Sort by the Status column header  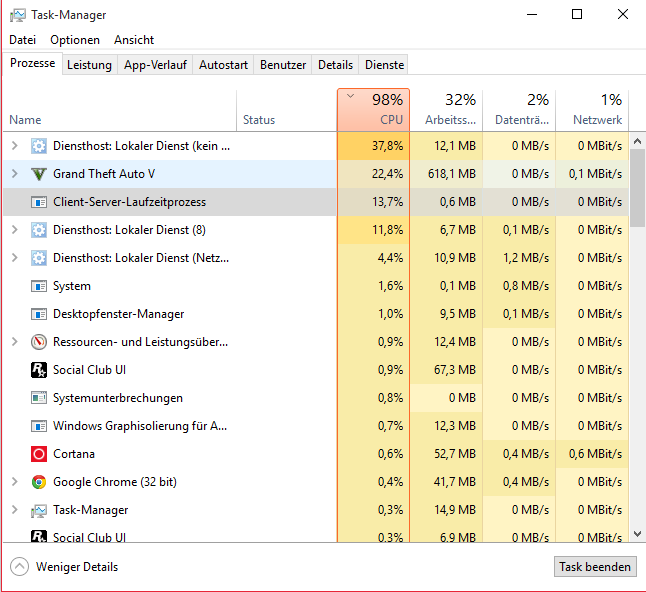click(287, 110)
